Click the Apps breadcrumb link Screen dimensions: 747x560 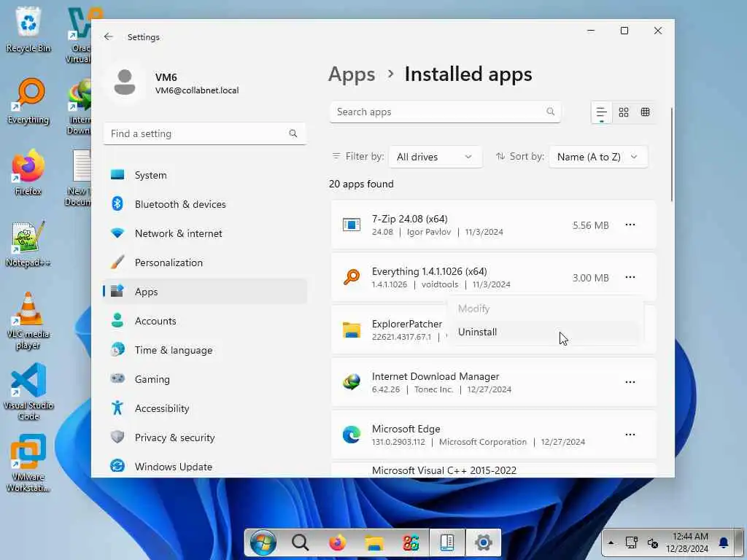pyautogui.click(x=352, y=74)
